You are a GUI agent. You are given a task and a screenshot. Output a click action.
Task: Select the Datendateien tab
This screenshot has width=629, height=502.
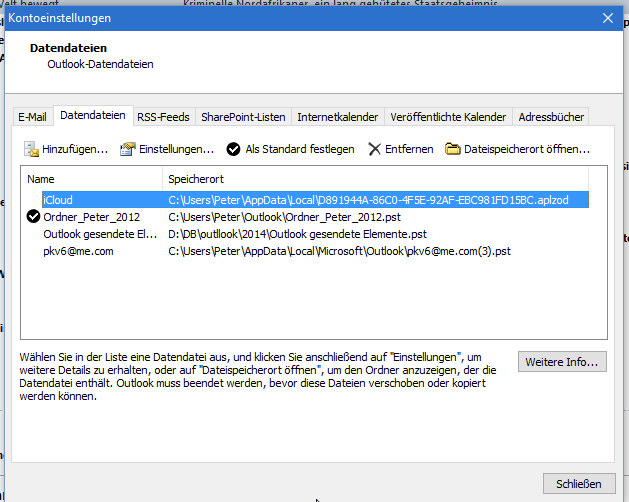[x=93, y=116]
